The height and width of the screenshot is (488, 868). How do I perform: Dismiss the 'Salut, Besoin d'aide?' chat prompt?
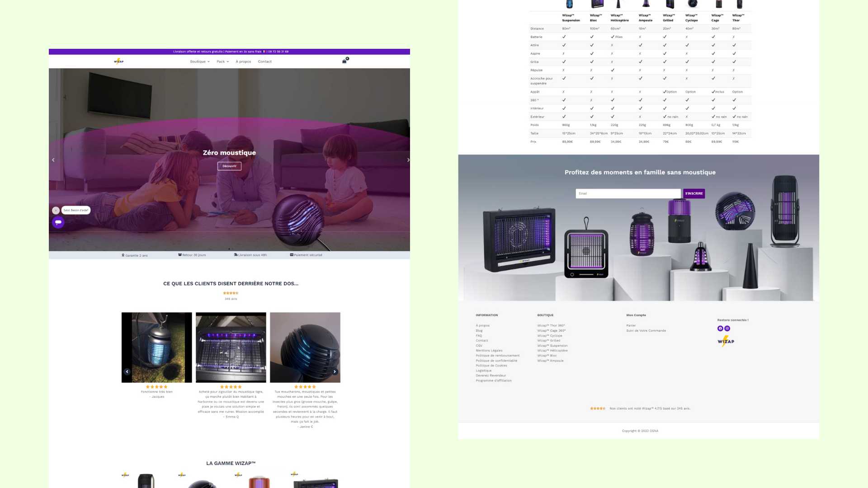(x=56, y=210)
